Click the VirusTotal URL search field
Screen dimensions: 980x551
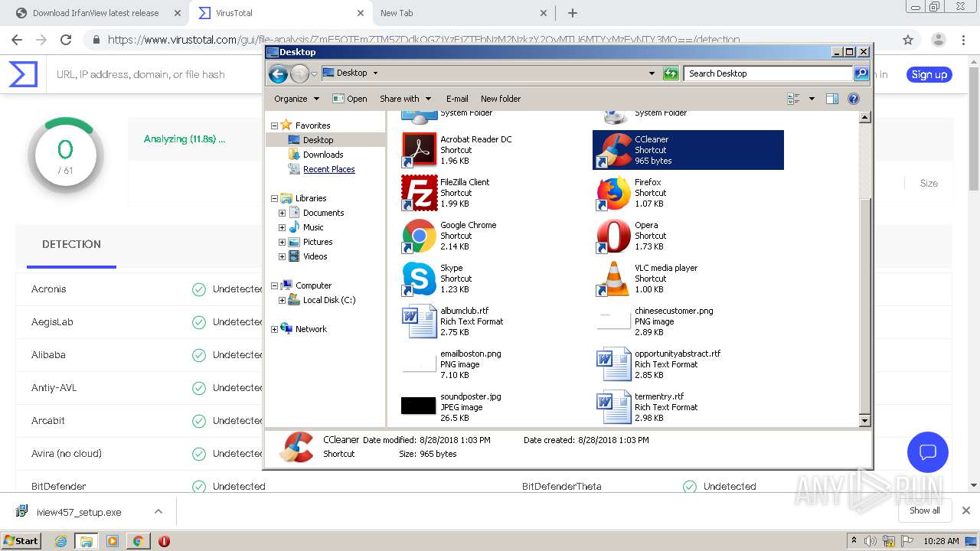tap(140, 74)
